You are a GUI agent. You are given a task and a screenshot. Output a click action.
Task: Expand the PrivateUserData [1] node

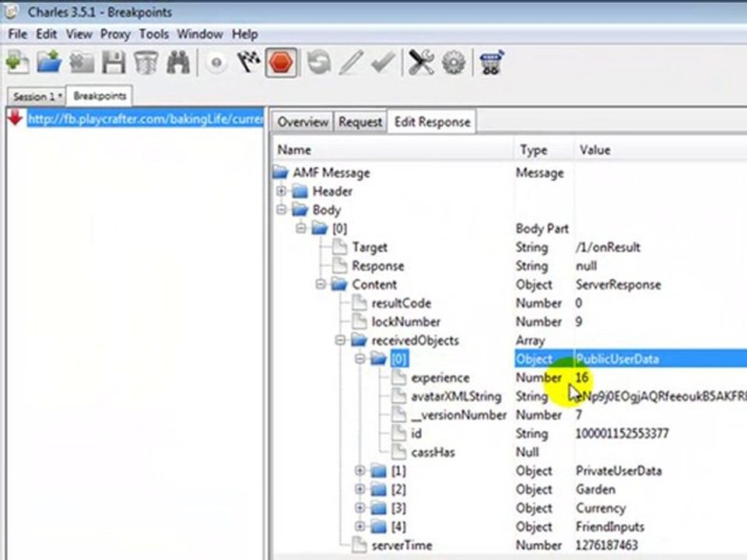(360, 471)
